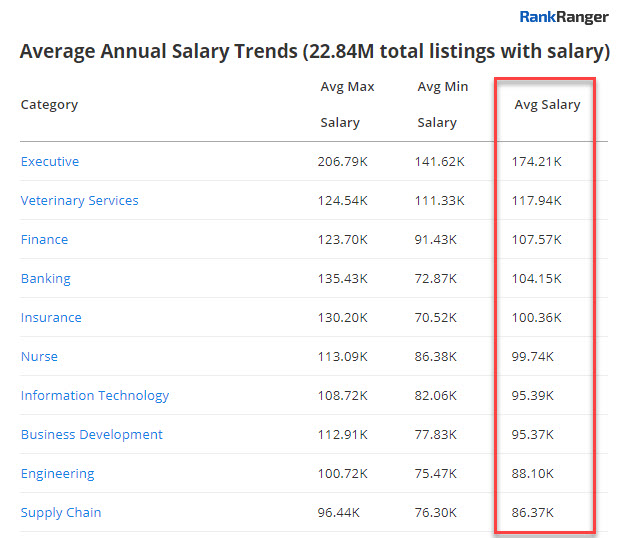
Task: Click the Nurse category link
Action: pos(39,357)
